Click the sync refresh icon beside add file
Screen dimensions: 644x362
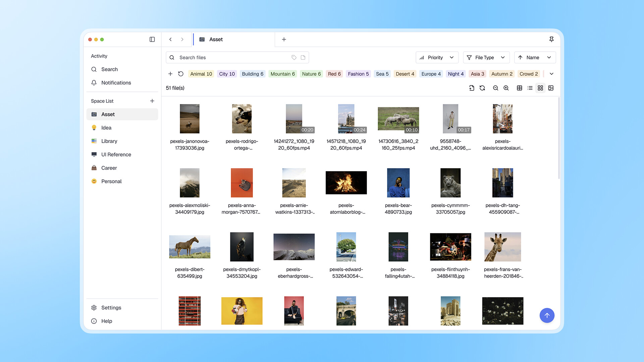(482, 88)
